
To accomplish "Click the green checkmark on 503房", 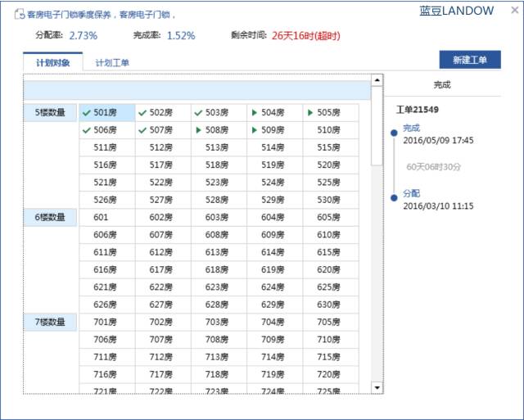I will pyautogui.click(x=198, y=113).
